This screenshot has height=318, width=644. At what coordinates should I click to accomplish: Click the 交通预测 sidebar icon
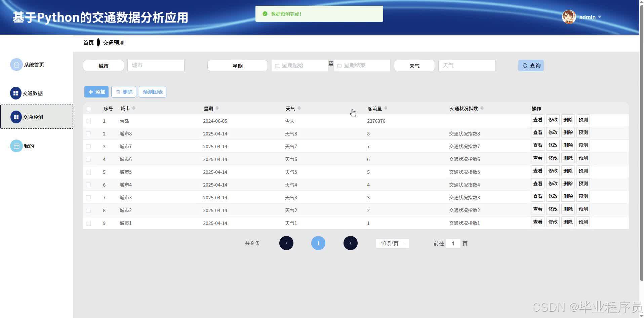[x=16, y=117]
